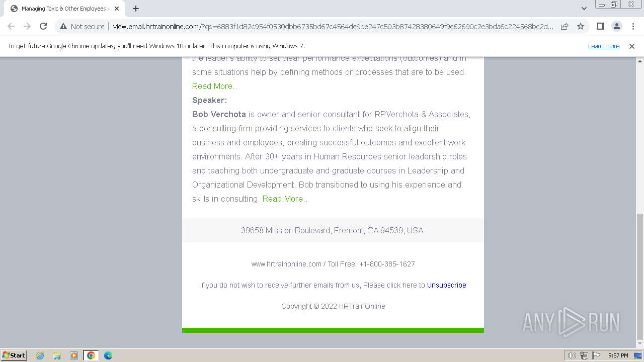Click the scrollbar down arrow
This screenshot has width=644, height=362.
[x=640, y=344]
